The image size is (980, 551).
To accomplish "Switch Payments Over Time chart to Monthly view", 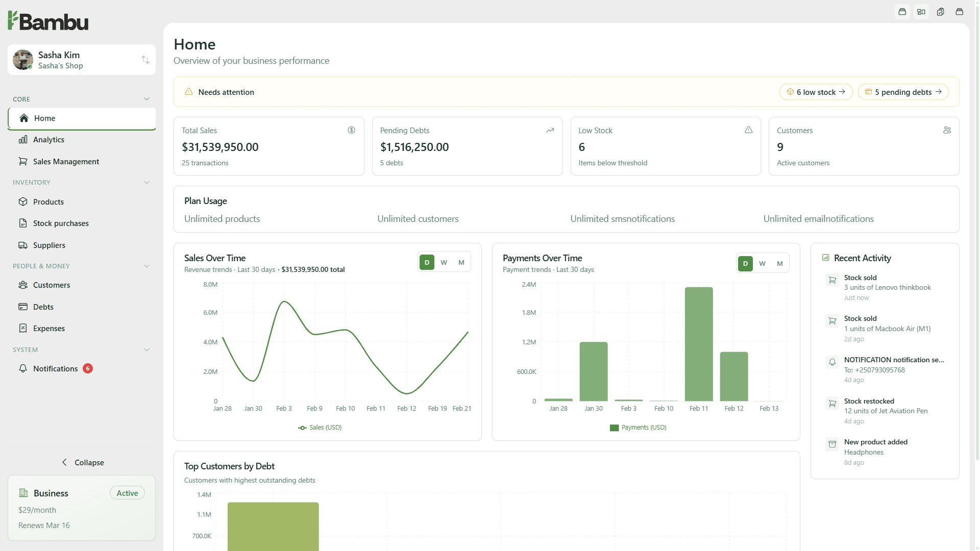I will [x=779, y=263].
